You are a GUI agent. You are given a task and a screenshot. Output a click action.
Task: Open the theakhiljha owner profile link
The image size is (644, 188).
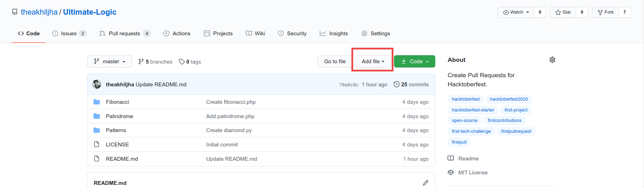pyautogui.click(x=39, y=12)
